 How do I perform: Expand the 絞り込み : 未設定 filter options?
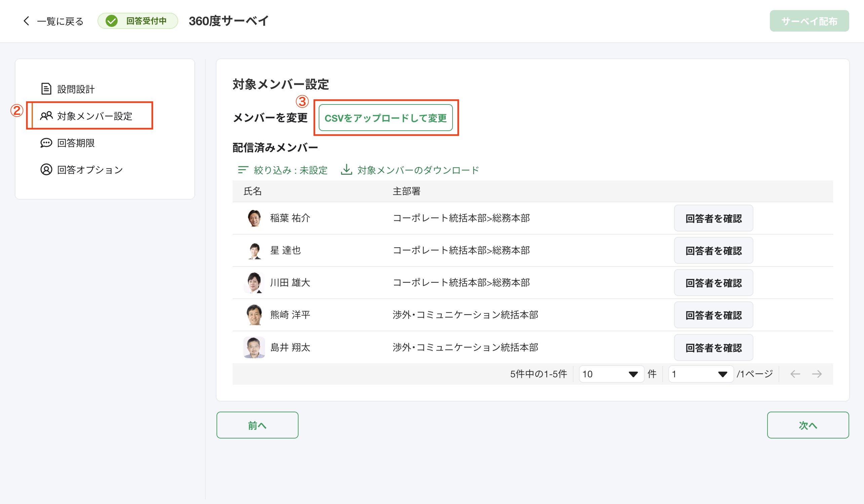pyautogui.click(x=290, y=170)
